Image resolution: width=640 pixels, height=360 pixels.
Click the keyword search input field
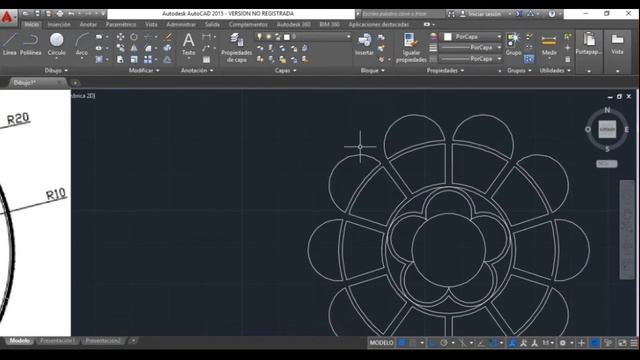402,13
